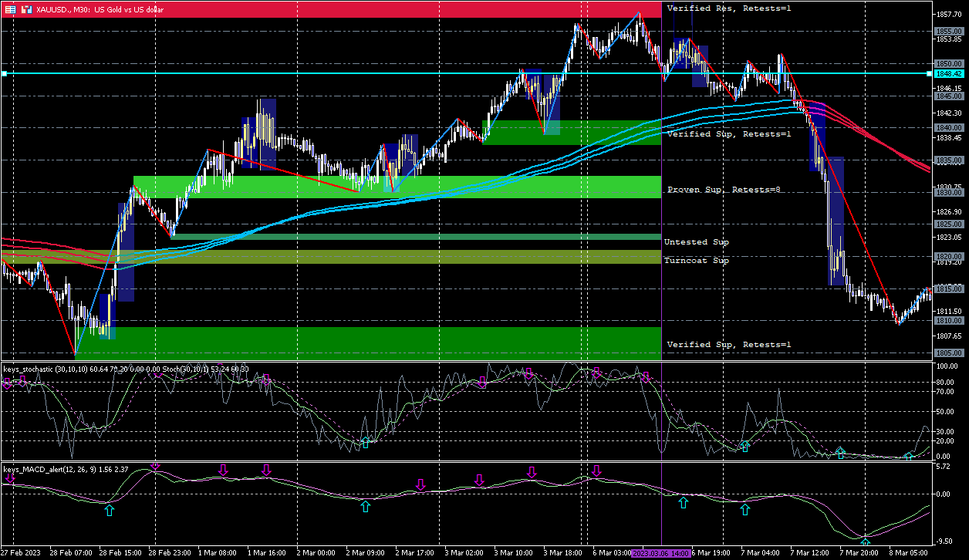Click the 1805.00 price level label
Viewport: 969px width, 560px height.
click(x=947, y=353)
